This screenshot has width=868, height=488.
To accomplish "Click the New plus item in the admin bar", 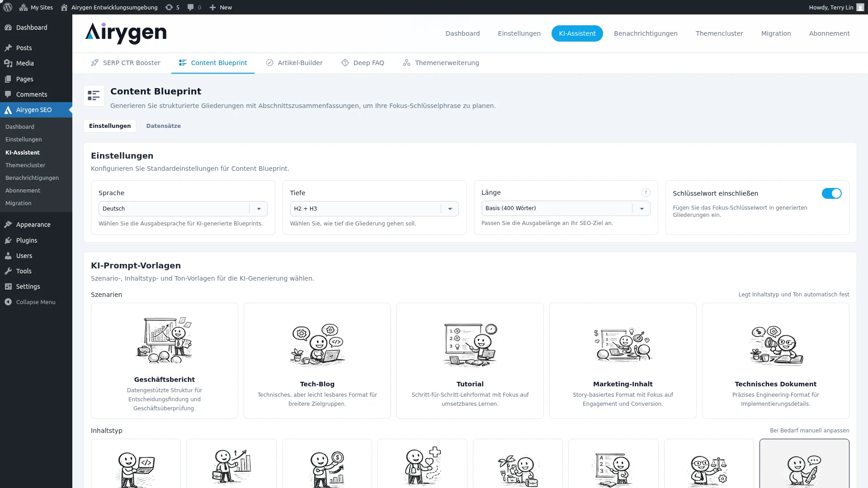I will [x=221, y=7].
